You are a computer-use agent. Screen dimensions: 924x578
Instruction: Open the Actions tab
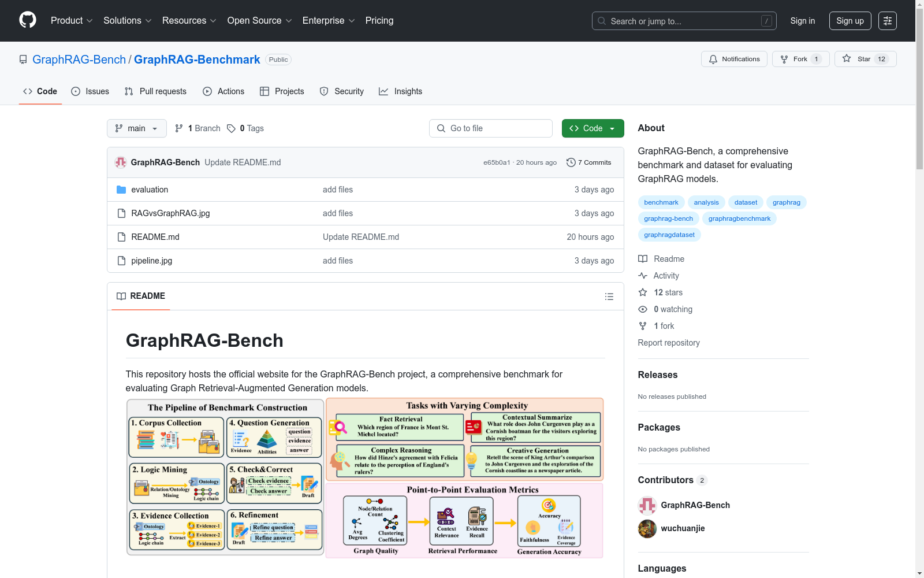point(223,91)
